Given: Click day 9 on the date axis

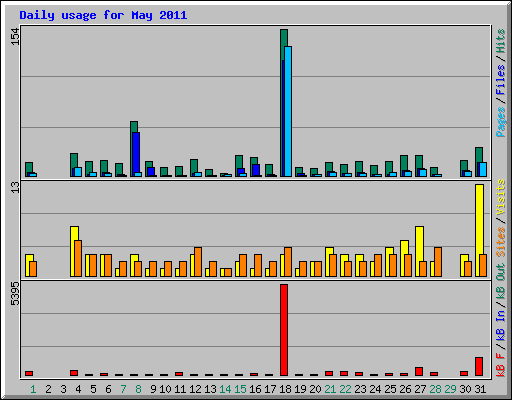Looking at the screenshot, I should click(x=153, y=389).
